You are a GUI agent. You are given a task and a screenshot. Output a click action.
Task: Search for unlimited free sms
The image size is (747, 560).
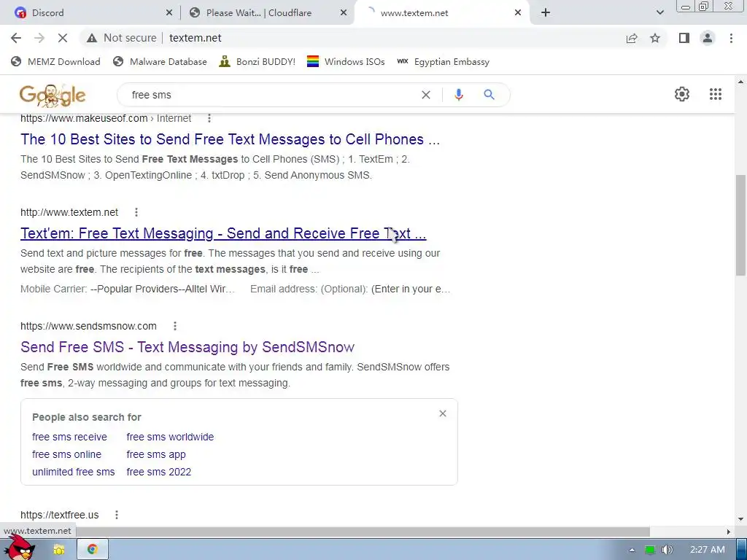(x=74, y=472)
